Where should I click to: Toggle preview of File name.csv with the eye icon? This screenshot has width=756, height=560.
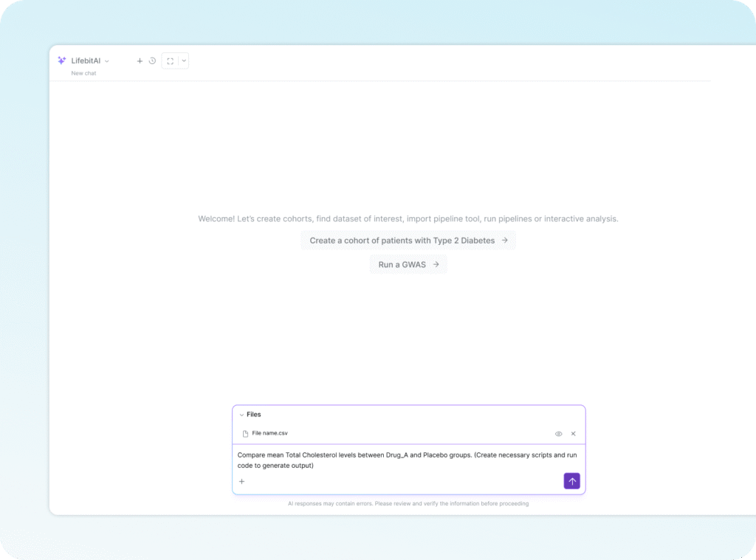(558, 433)
